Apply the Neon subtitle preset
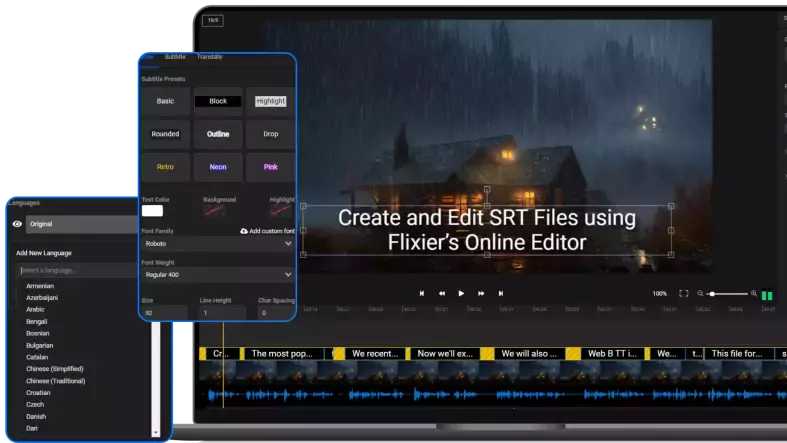This screenshot has width=787, height=443. (217, 167)
